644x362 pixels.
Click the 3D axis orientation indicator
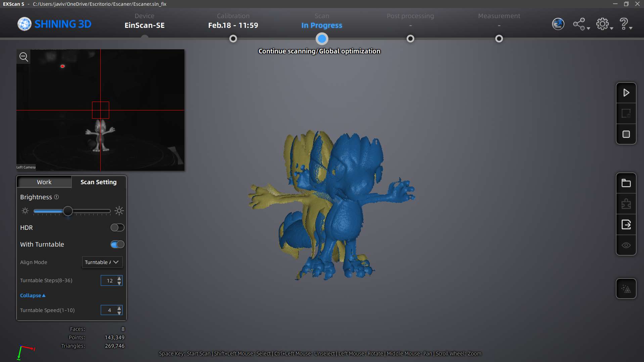tap(26, 353)
